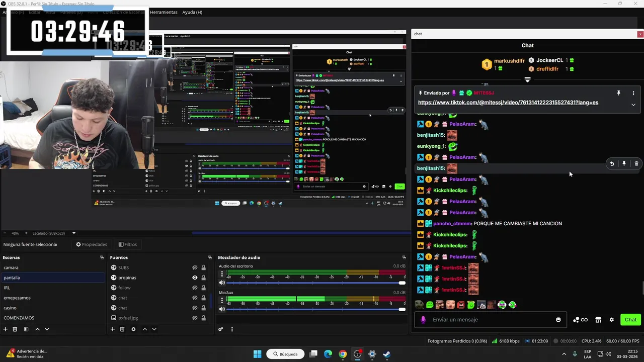Screen dimensions: 644x362
Task: Open the pinned TikTok video link
Action: 508,103
